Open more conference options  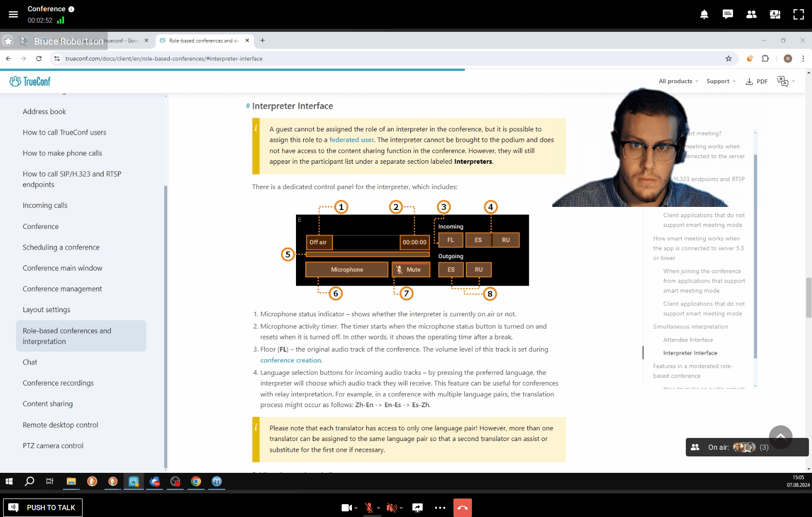point(440,508)
